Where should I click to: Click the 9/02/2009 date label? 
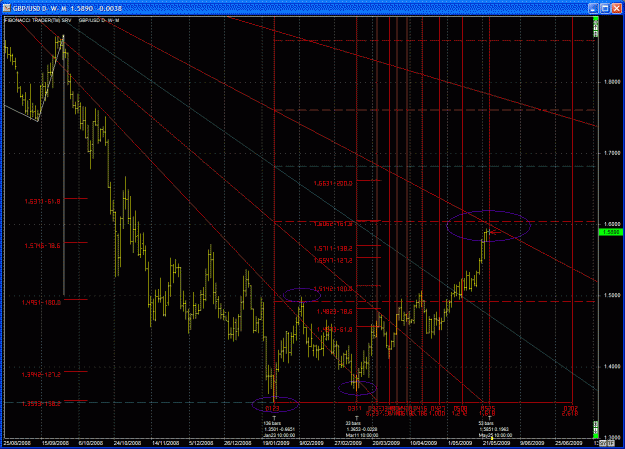[311, 443]
